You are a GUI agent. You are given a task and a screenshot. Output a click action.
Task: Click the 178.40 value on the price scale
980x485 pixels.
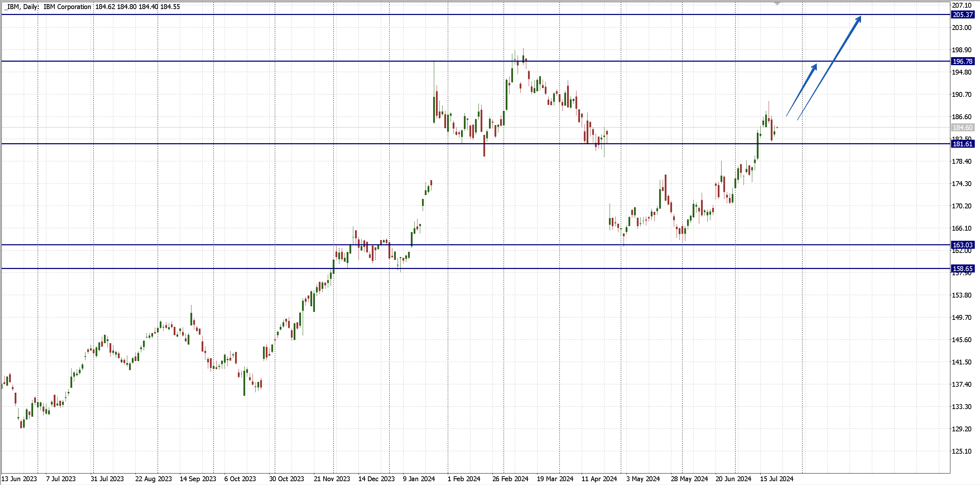(x=962, y=161)
